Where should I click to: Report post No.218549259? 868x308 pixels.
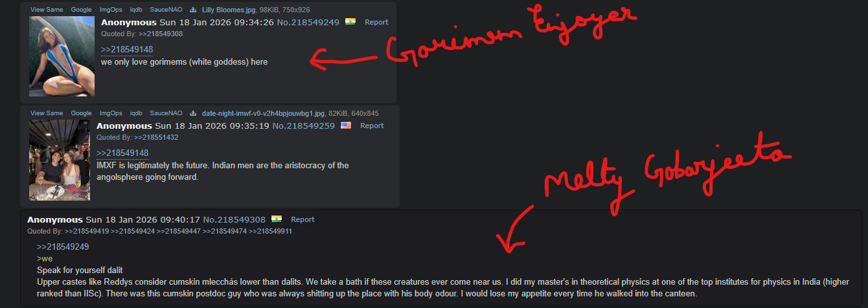(372, 126)
